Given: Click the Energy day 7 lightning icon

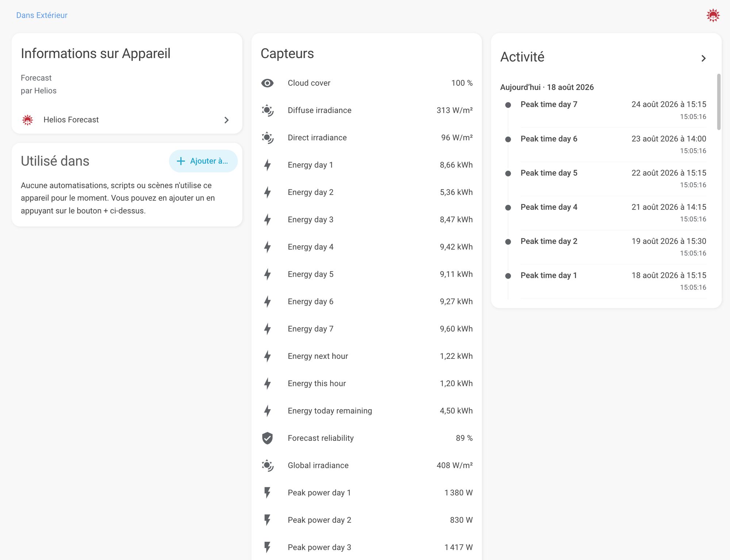Looking at the screenshot, I should pyautogui.click(x=268, y=329).
